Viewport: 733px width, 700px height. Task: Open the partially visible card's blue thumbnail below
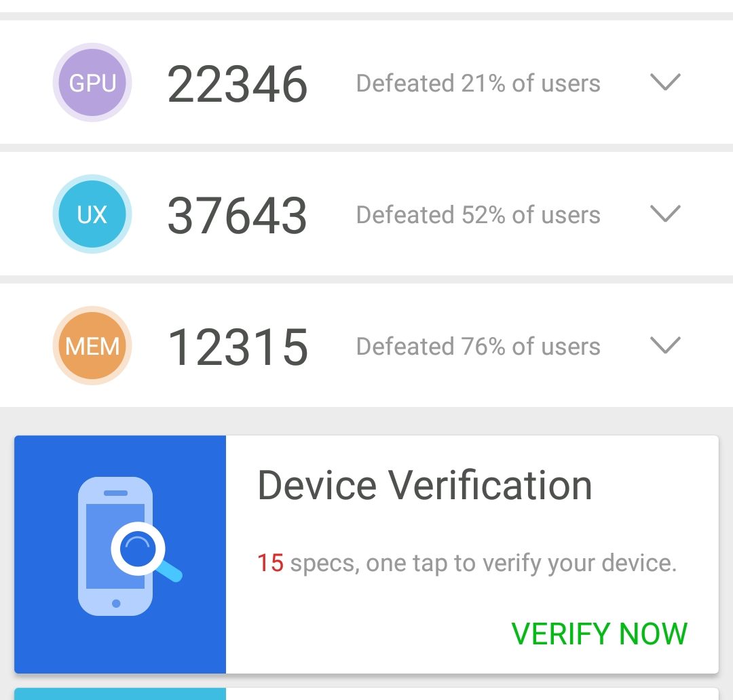[120, 693]
